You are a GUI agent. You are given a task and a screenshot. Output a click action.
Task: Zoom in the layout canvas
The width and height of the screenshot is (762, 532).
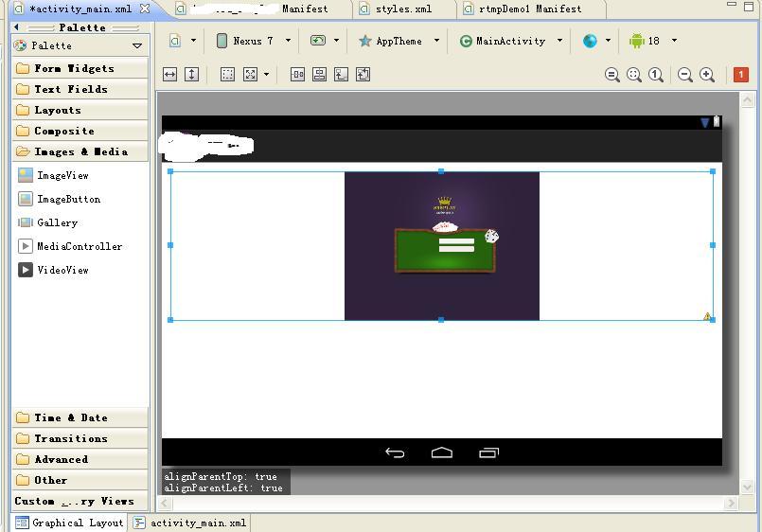point(706,75)
